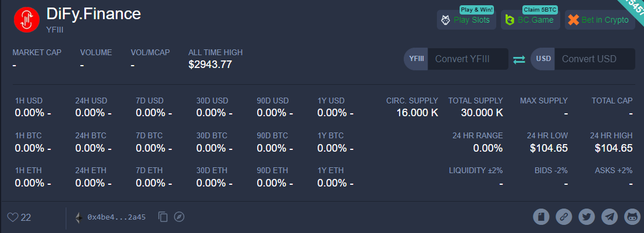Open the whitepaper document icon
The height and width of the screenshot is (233, 644).
pyautogui.click(x=541, y=217)
